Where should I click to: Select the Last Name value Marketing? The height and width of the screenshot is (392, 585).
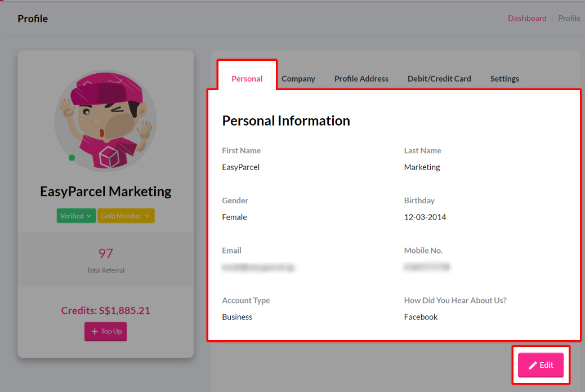422,167
